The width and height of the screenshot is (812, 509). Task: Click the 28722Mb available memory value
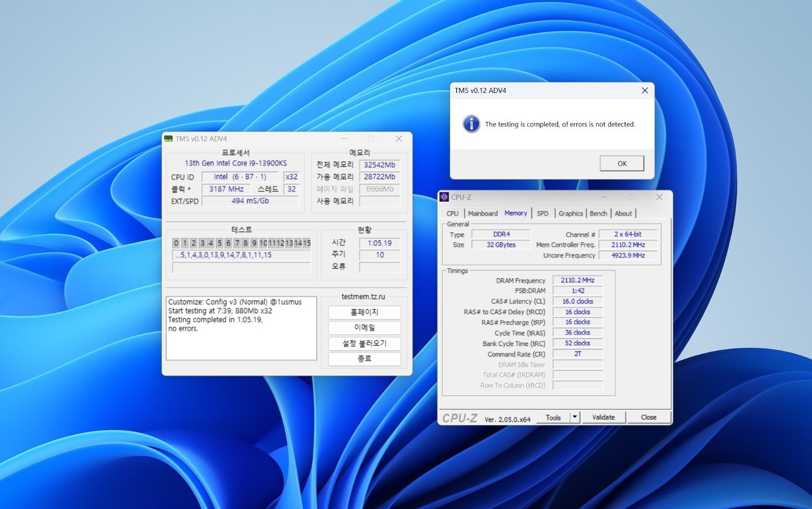coord(379,177)
